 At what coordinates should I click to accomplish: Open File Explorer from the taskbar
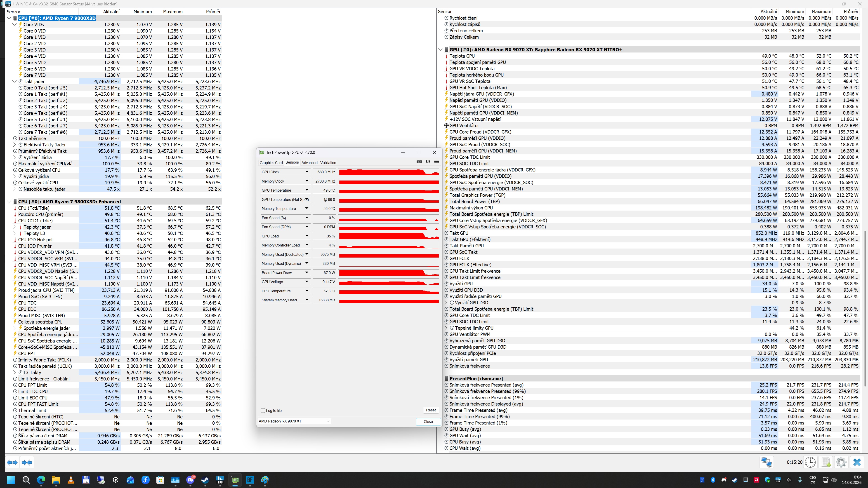56,480
